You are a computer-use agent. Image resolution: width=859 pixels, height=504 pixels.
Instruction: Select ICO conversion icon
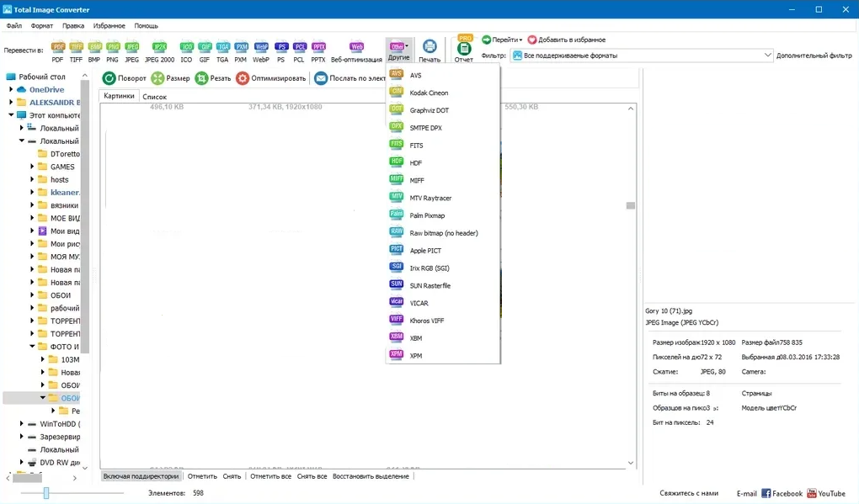coord(186,51)
